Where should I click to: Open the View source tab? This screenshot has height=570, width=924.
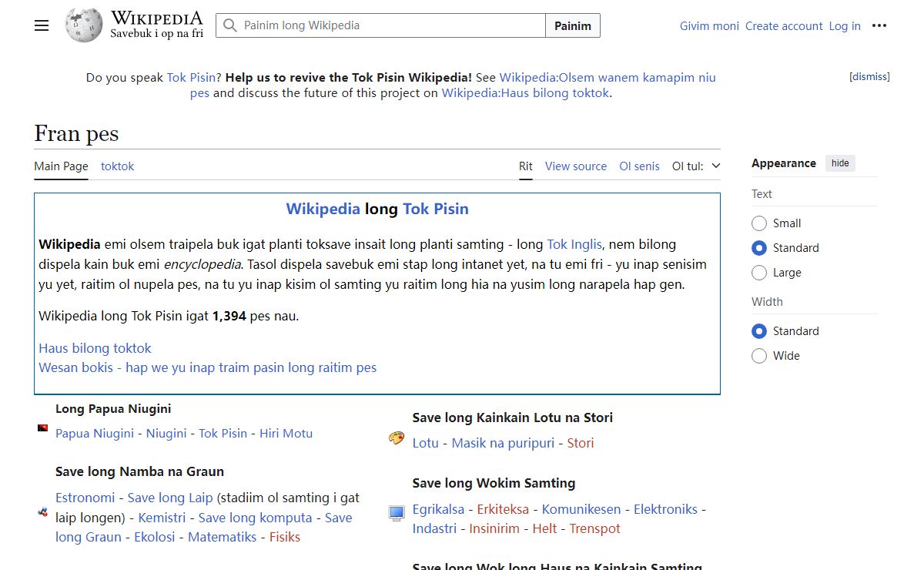pos(576,166)
